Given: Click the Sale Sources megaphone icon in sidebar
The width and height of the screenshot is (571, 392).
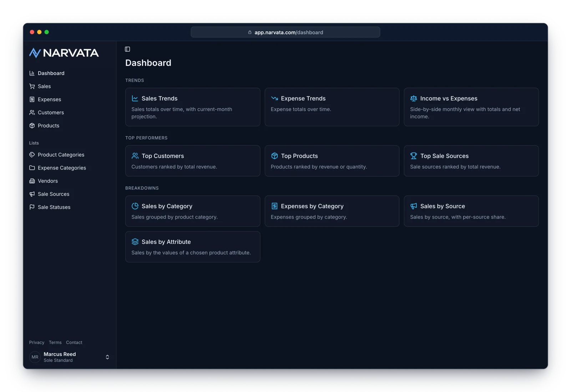Looking at the screenshot, I should tap(32, 194).
